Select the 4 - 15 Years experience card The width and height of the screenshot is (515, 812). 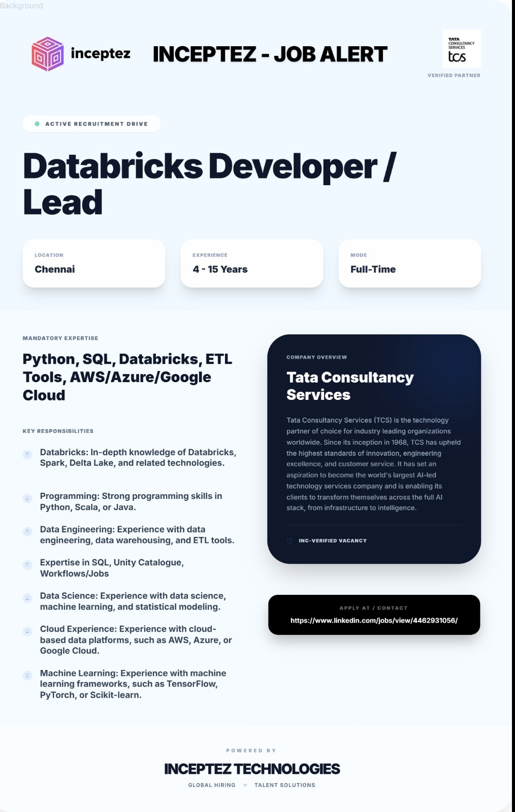(x=252, y=263)
